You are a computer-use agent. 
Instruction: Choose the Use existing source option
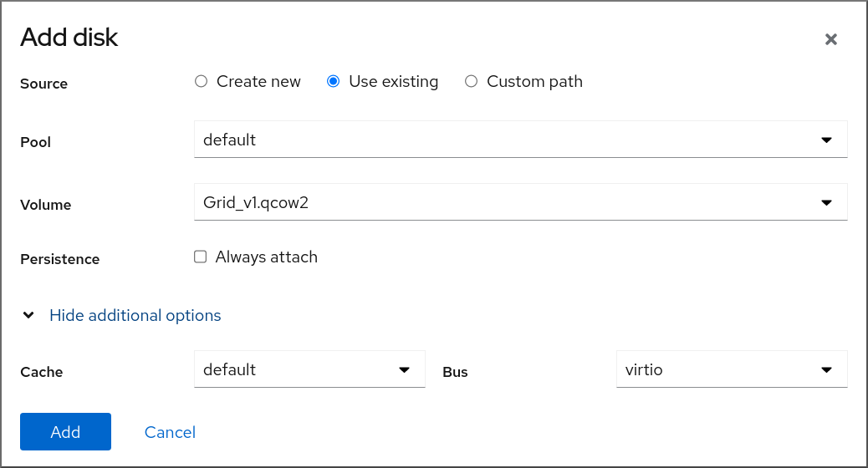pyautogui.click(x=333, y=82)
